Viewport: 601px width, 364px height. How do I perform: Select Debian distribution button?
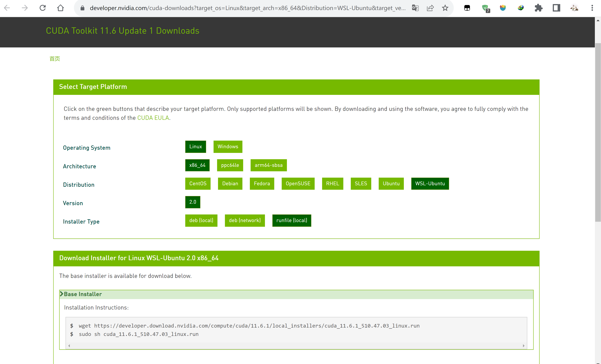230,183
